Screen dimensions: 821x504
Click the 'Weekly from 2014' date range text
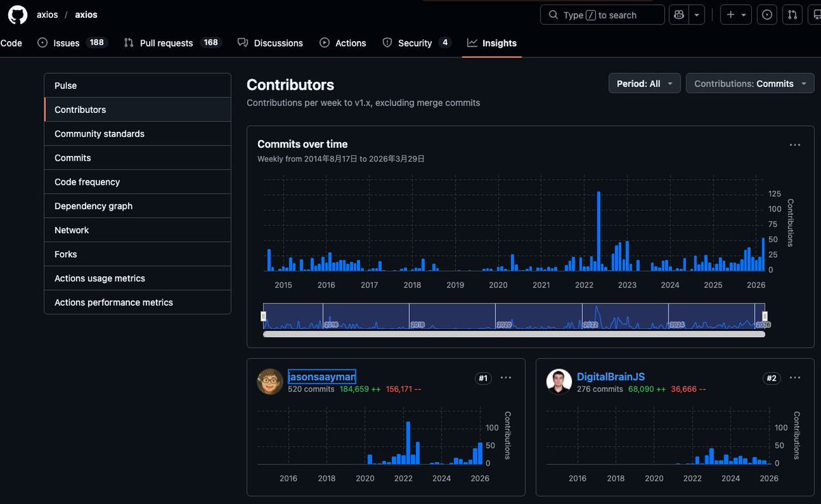point(341,159)
